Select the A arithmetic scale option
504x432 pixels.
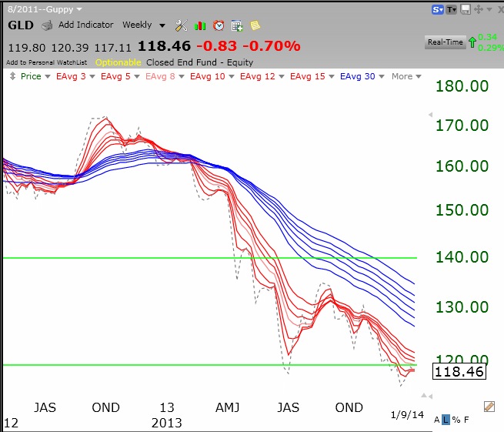(x=437, y=420)
